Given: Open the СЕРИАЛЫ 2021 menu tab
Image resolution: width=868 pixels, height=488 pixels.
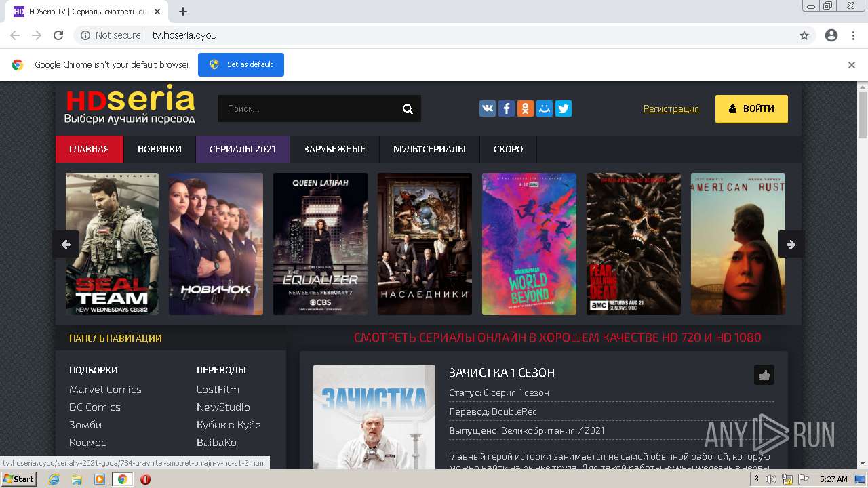Looking at the screenshot, I should (x=243, y=149).
